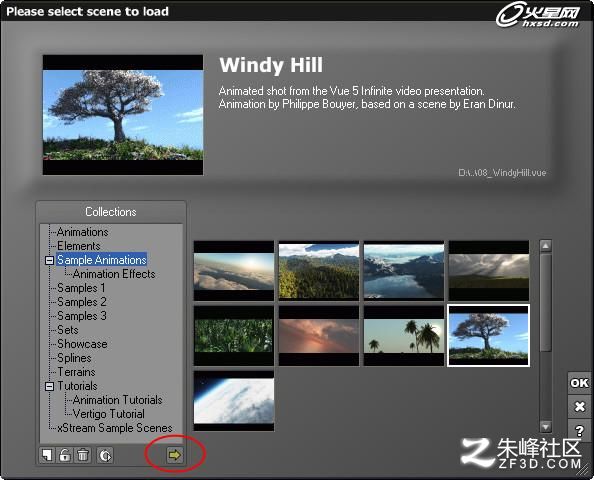Viewport: 594px width, 480px height.
Task: Select the Samples 3 collection
Action: coord(82,316)
